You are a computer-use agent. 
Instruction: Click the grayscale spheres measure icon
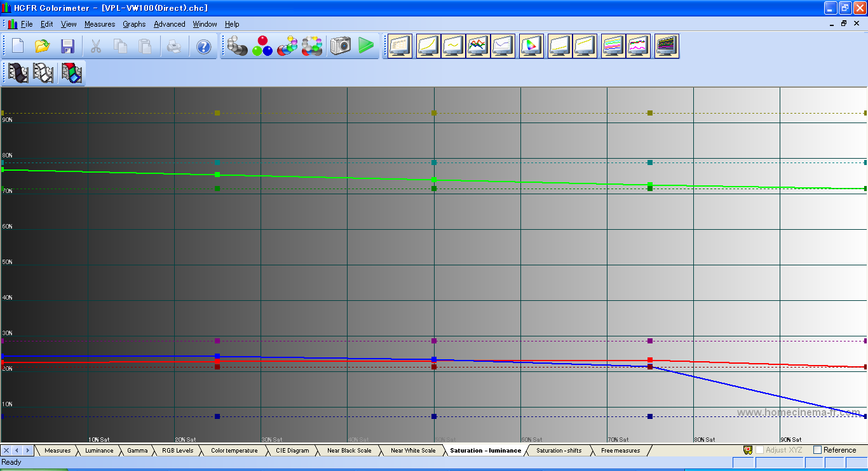pos(238,46)
